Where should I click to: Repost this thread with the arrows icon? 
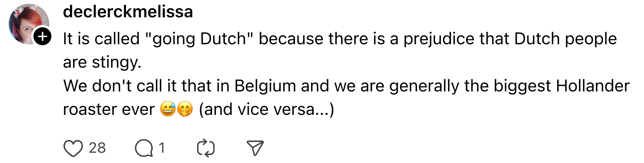(x=206, y=148)
